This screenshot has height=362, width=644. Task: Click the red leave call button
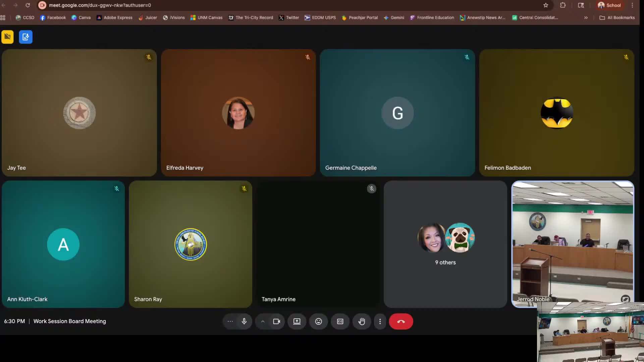(401, 321)
